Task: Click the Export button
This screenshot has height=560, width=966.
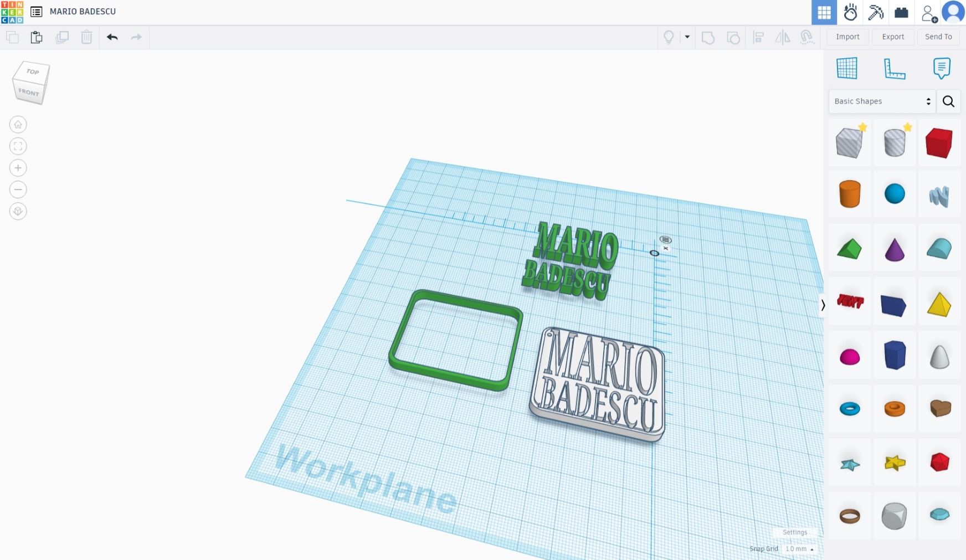Action: pyautogui.click(x=893, y=37)
